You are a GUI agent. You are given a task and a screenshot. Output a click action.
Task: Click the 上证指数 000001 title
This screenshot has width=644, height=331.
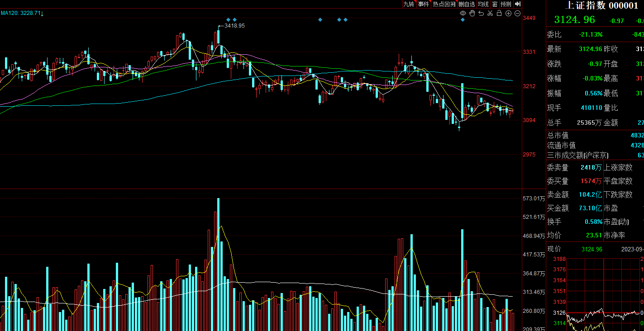coord(602,5)
